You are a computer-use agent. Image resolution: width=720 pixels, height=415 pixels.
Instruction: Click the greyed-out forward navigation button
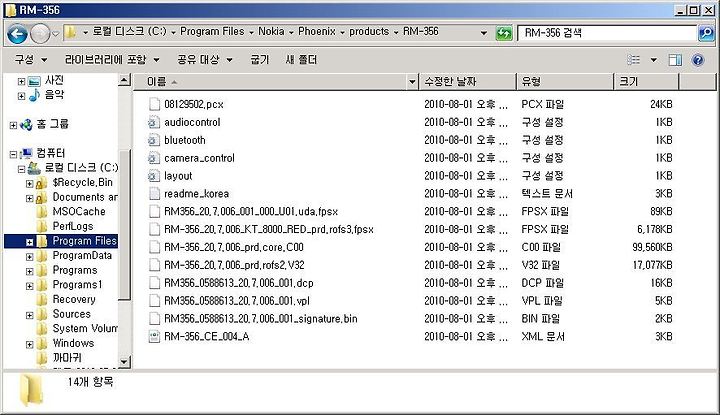pyautogui.click(x=40, y=34)
